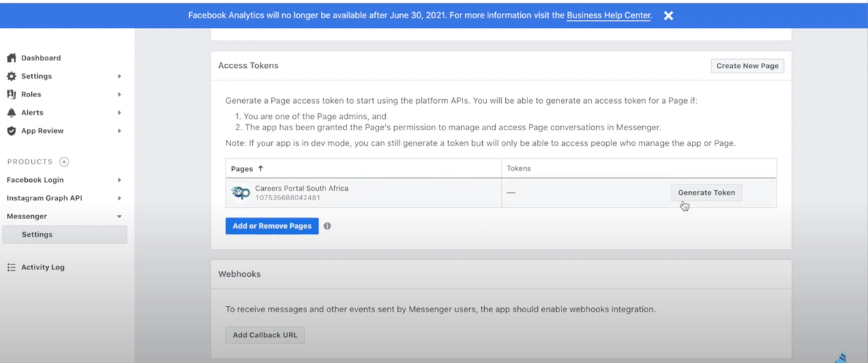Select Messenger product
Image resolution: width=868 pixels, height=363 pixels.
(x=27, y=216)
